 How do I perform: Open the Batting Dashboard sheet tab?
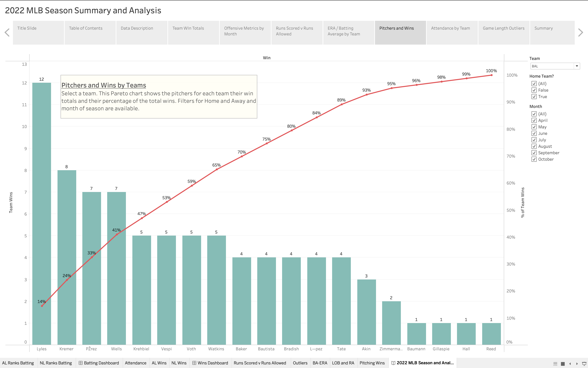point(99,363)
